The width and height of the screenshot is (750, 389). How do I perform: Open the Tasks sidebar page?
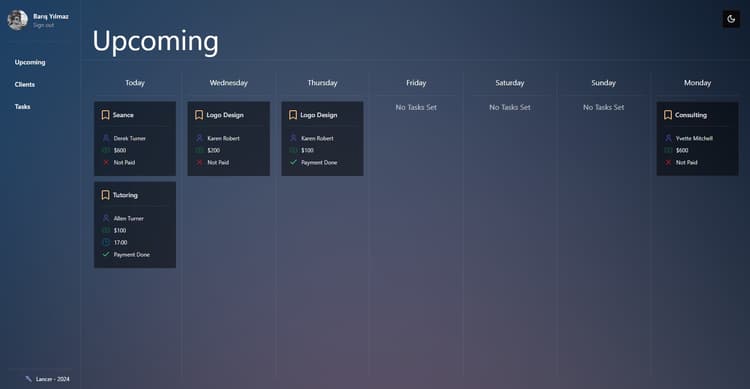click(22, 107)
